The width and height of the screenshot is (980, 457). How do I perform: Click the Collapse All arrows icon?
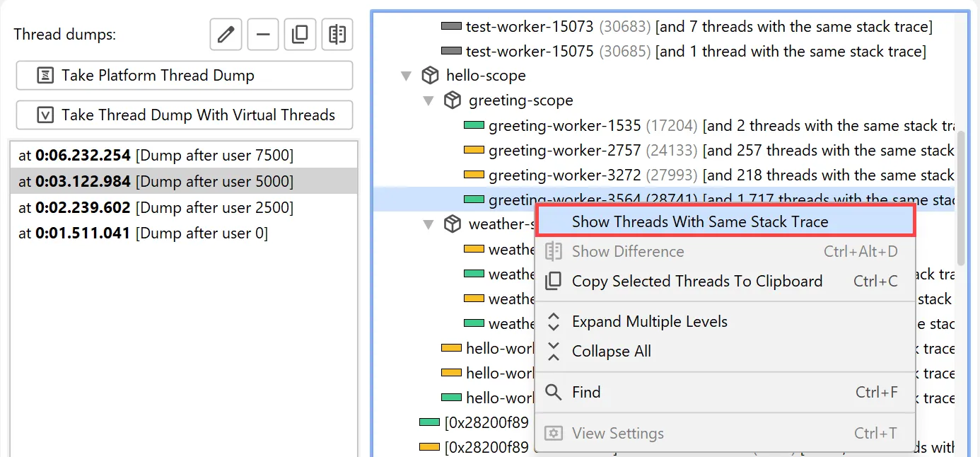click(554, 352)
